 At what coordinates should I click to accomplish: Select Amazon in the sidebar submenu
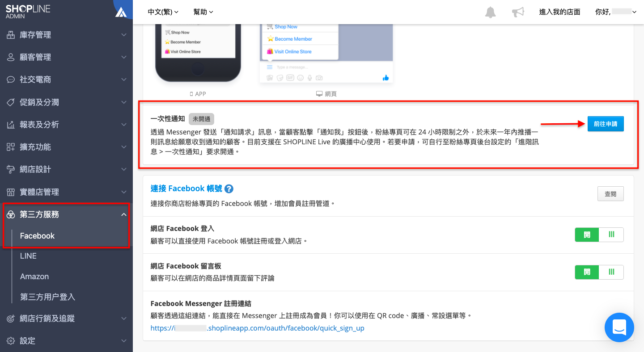pos(34,277)
